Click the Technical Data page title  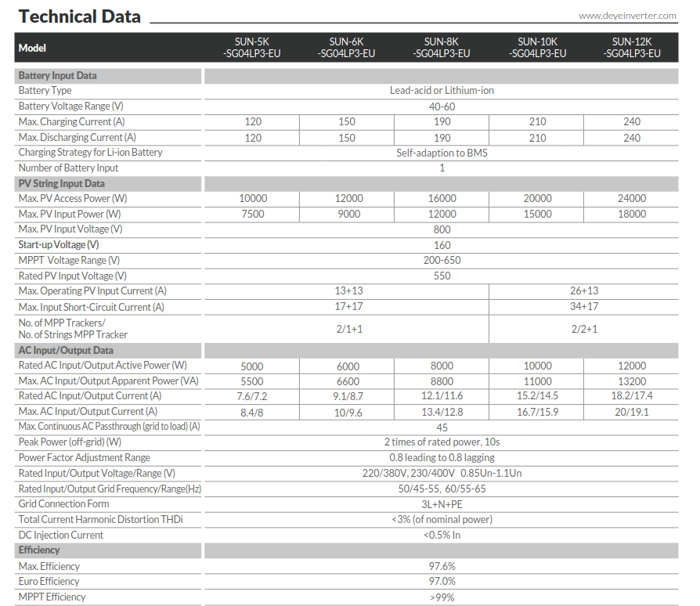tap(80, 16)
